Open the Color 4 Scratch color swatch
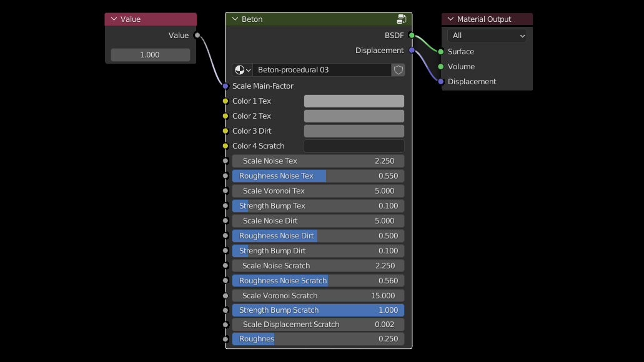 pyautogui.click(x=354, y=146)
